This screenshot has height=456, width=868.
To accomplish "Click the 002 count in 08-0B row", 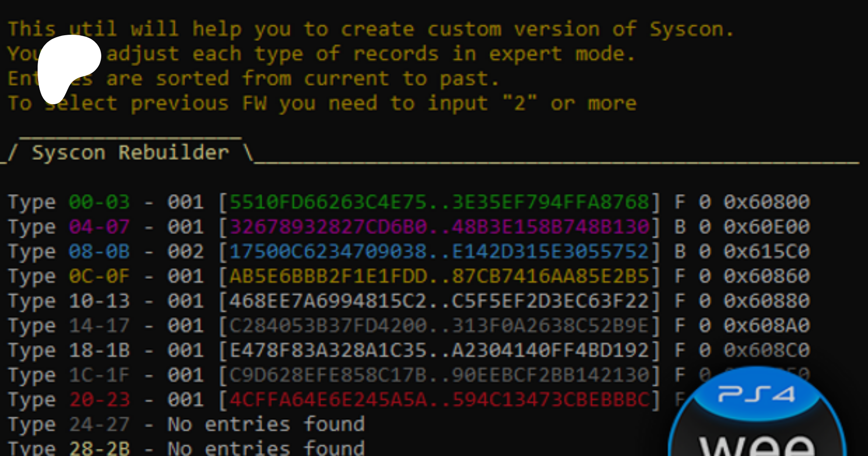I will [186, 251].
